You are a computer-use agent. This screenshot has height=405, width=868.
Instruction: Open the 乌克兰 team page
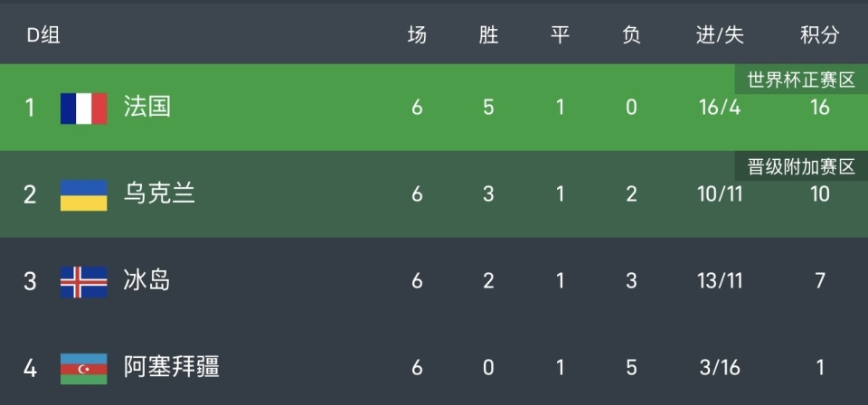(159, 194)
